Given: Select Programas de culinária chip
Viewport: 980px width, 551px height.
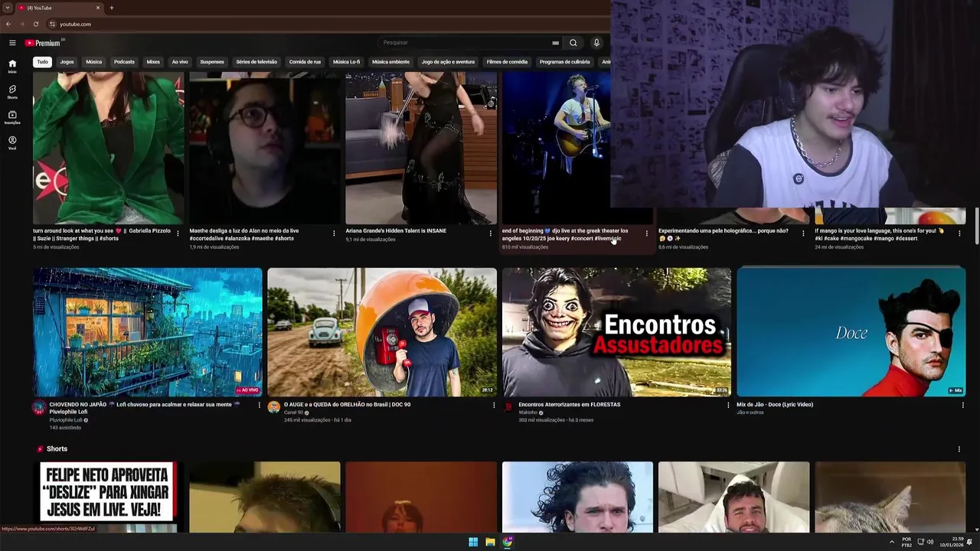Looking at the screenshot, I should point(565,62).
